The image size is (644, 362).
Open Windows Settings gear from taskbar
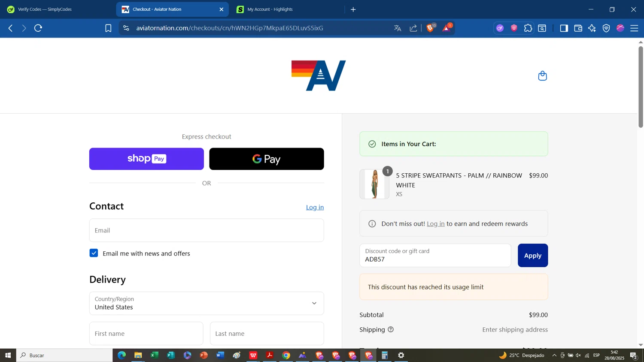tap(401, 355)
